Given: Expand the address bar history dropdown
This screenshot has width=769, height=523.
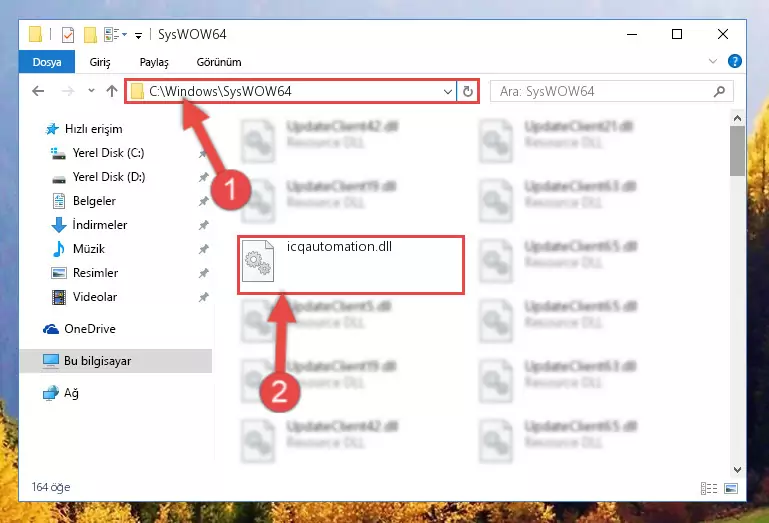Looking at the screenshot, I should pos(447,92).
